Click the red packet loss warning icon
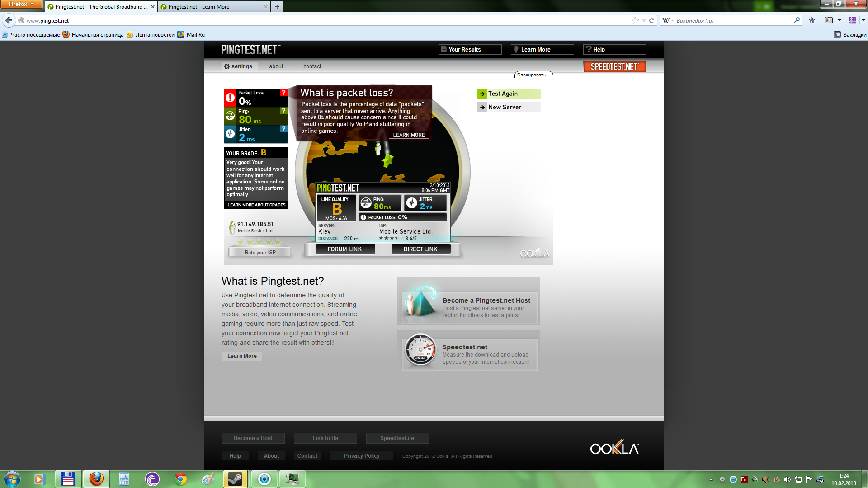 click(x=230, y=98)
